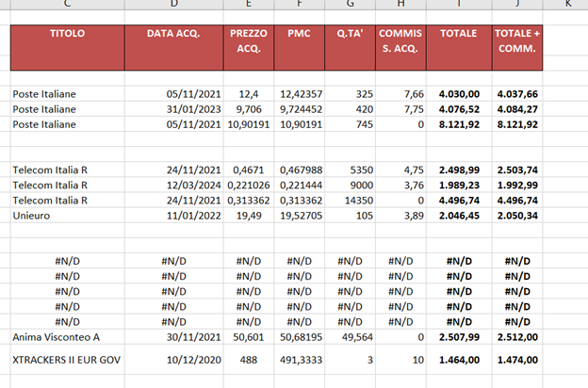This screenshot has width=588, height=388.
Task: Select the TOTALE header cell
Action: [459, 48]
